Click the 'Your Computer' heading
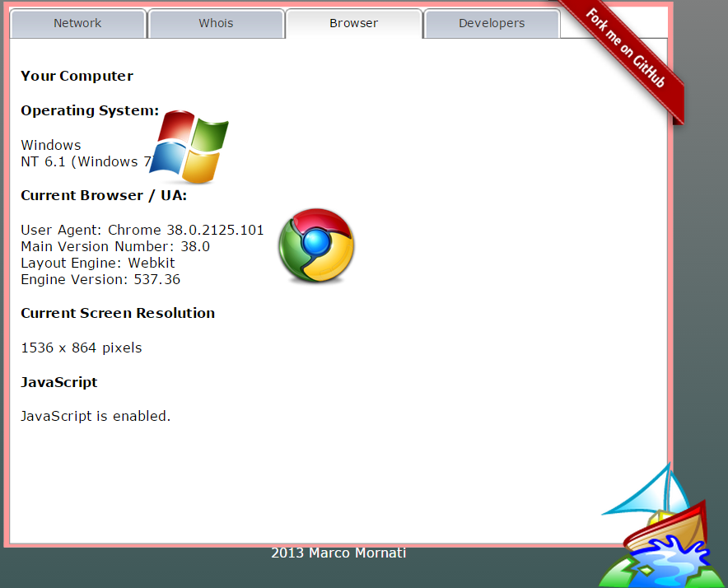This screenshot has height=588, width=728. pos(77,76)
